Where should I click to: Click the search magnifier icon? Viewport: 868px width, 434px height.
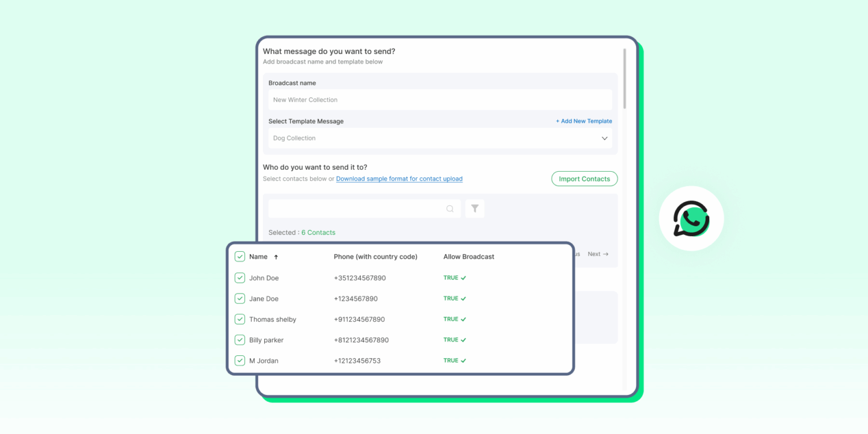tap(450, 208)
